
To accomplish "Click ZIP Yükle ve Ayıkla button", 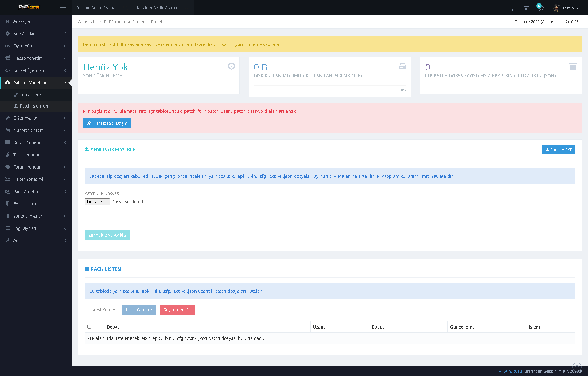I will [107, 235].
